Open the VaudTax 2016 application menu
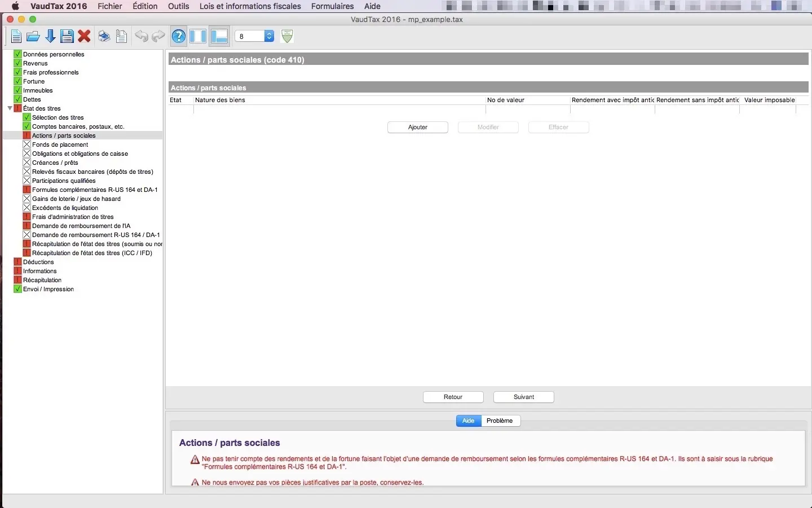Viewport: 812px width, 508px height. 59,6
